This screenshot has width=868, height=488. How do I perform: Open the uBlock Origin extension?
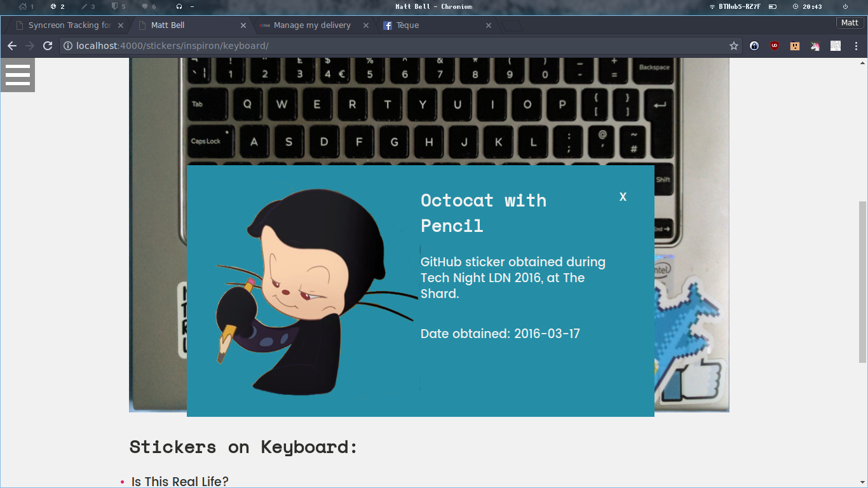pyautogui.click(x=774, y=46)
